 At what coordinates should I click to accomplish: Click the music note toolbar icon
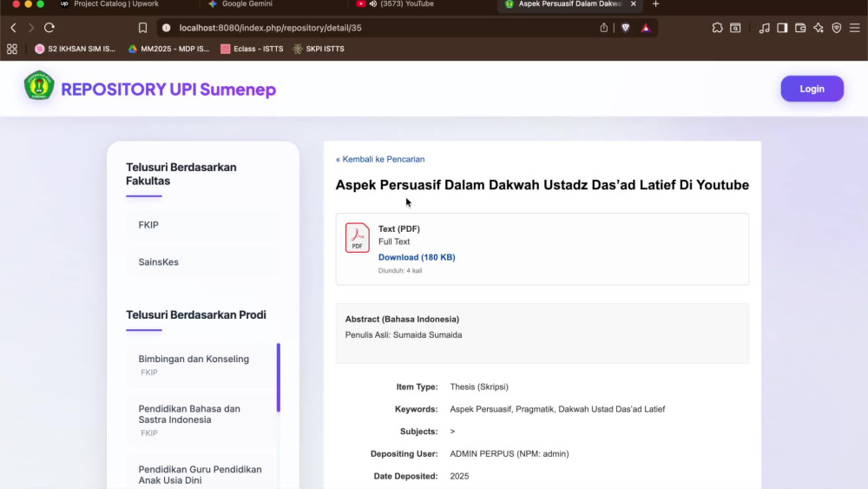[x=764, y=28]
